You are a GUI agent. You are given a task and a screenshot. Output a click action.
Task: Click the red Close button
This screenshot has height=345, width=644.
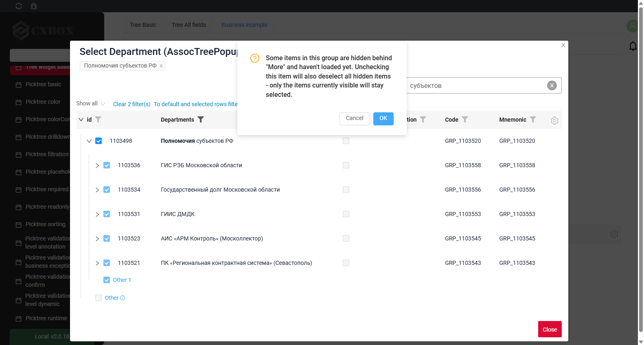[x=550, y=330]
